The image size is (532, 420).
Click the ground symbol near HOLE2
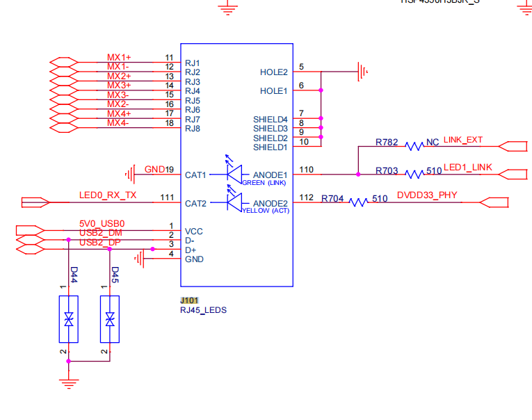click(x=362, y=72)
